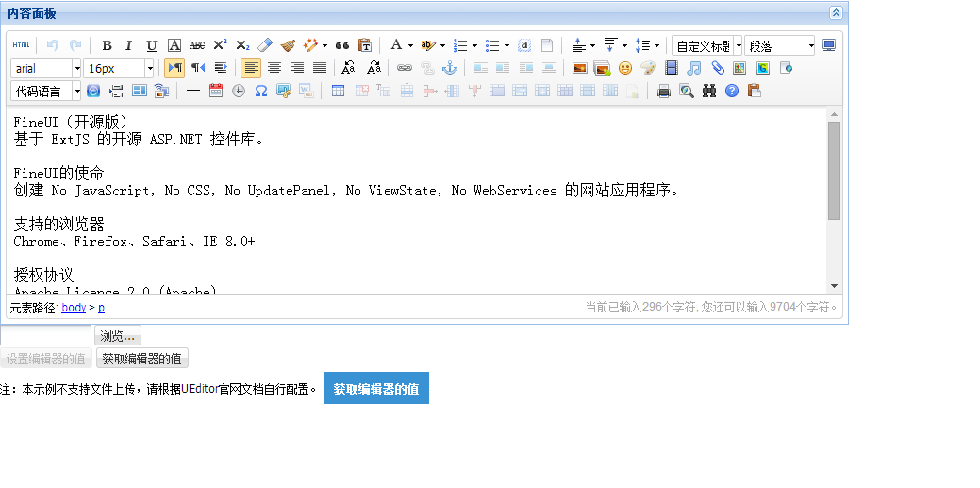Apply superscript formatting

(x=220, y=45)
